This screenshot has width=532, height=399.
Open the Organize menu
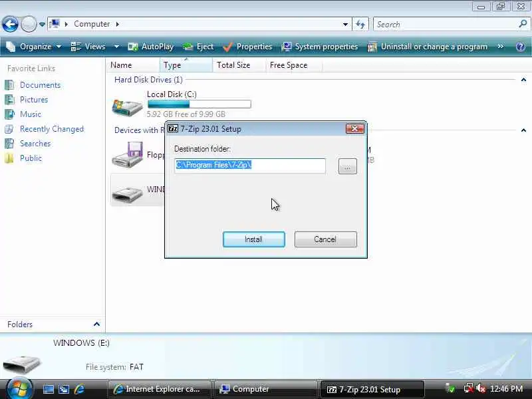click(34, 47)
